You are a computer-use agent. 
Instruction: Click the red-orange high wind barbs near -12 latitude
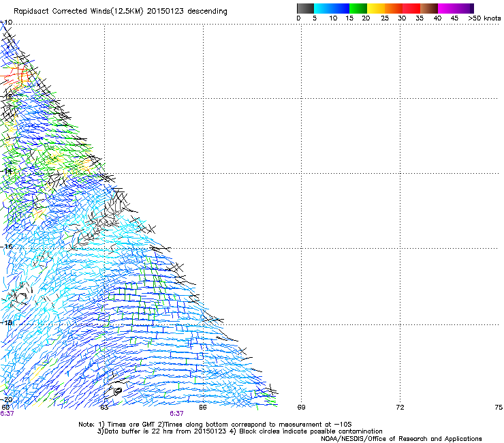(16, 76)
